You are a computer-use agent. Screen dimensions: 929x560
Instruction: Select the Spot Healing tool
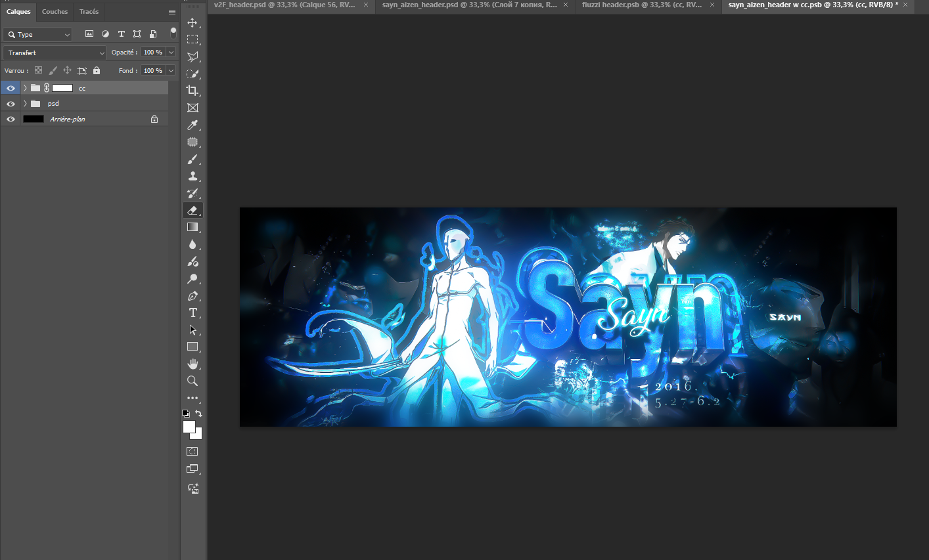click(x=193, y=142)
